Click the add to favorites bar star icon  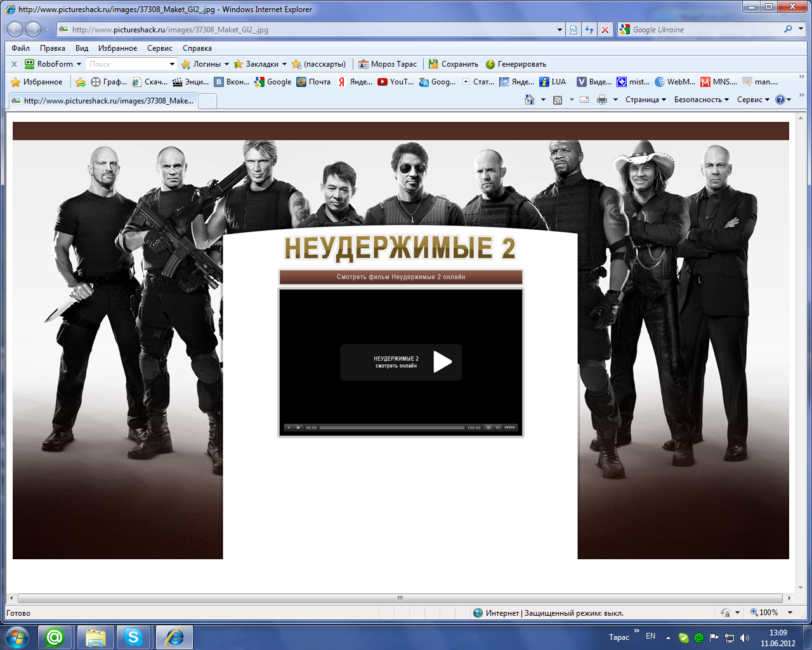pyautogui.click(x=80, y=82)
